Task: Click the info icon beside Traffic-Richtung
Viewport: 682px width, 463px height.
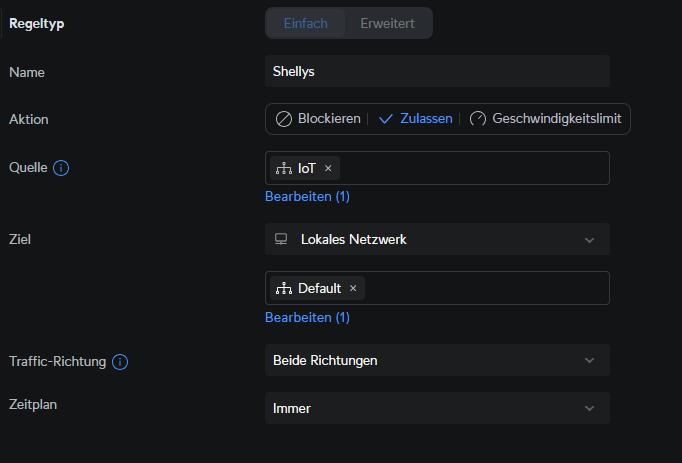Action: pos(120,361)
